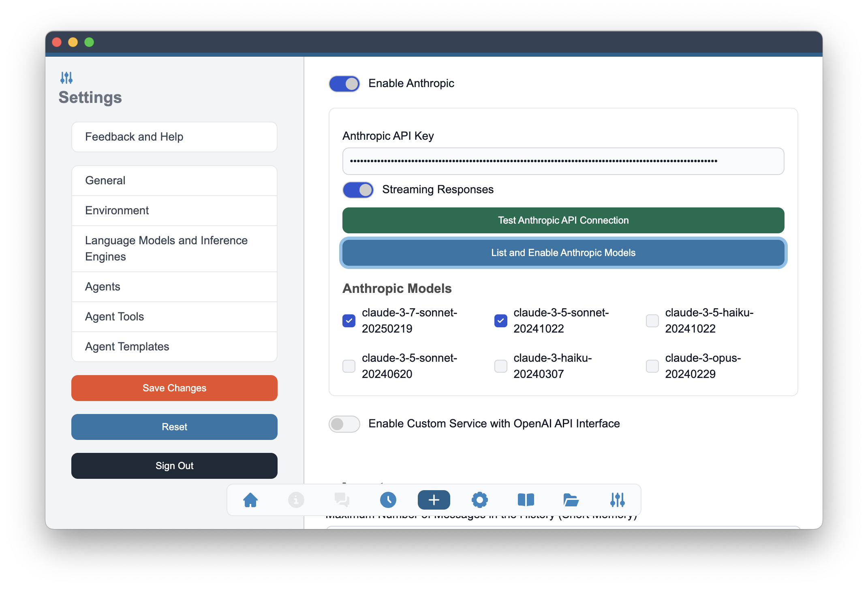Image resolution: width=868 pixels, height=589 pixels.
Task: Open history clock icon
Action: point(388,500)
